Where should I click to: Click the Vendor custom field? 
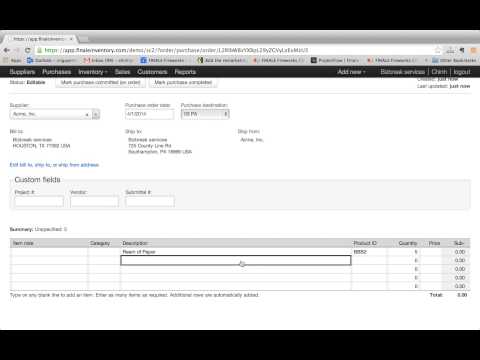pyautogui.click(x=94, y=202)
